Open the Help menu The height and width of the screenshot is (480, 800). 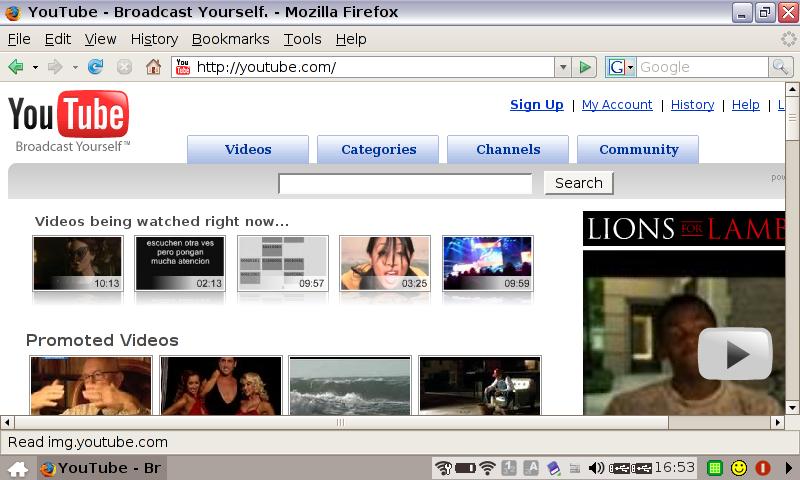(x=351, y=39)
